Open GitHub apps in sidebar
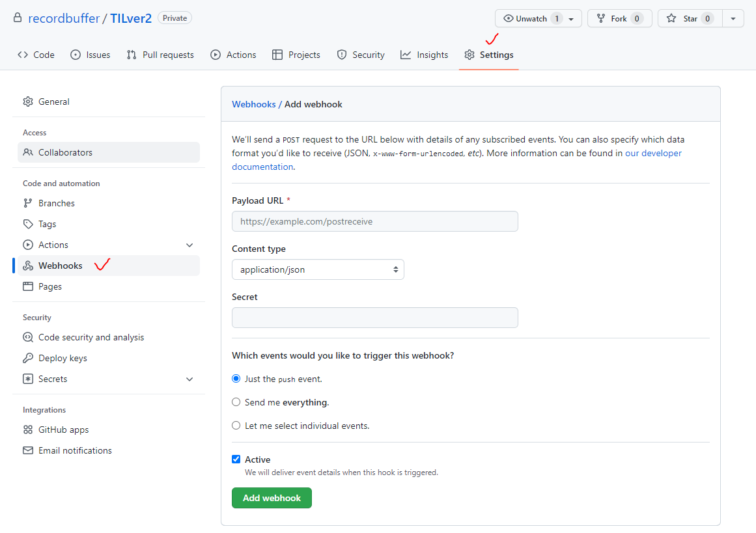The image size is (756, 533). click(x=109, y=430)
